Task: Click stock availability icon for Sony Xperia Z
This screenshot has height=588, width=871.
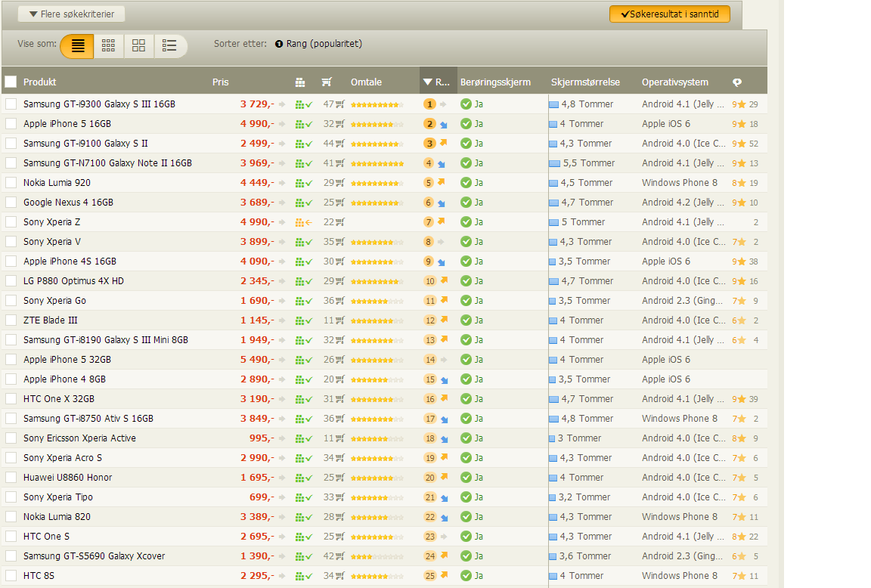Action: [x=303, y=222]
